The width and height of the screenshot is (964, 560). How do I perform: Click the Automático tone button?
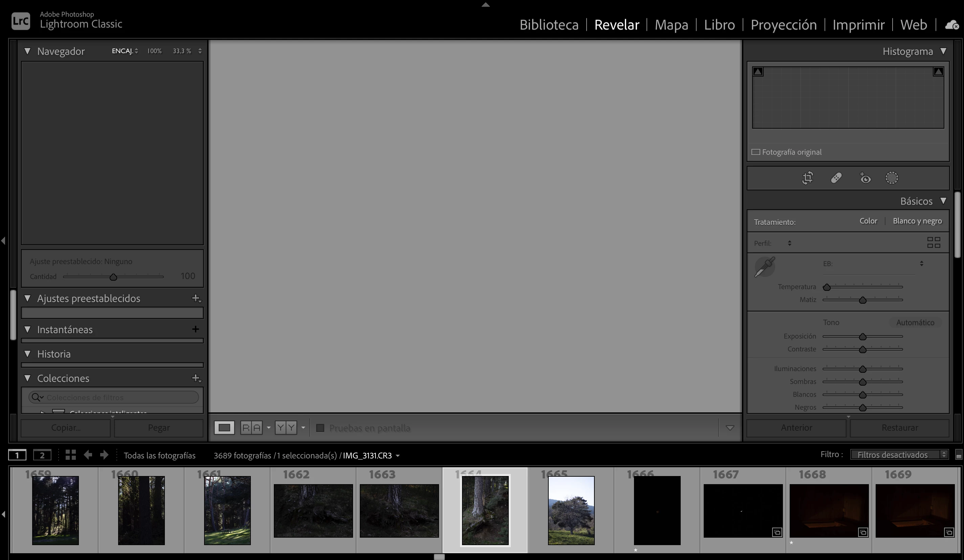pos(915,322)
